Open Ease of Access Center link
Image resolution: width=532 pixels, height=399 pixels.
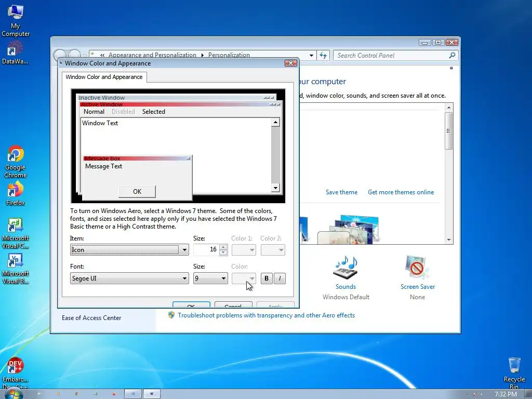point(91,318)
